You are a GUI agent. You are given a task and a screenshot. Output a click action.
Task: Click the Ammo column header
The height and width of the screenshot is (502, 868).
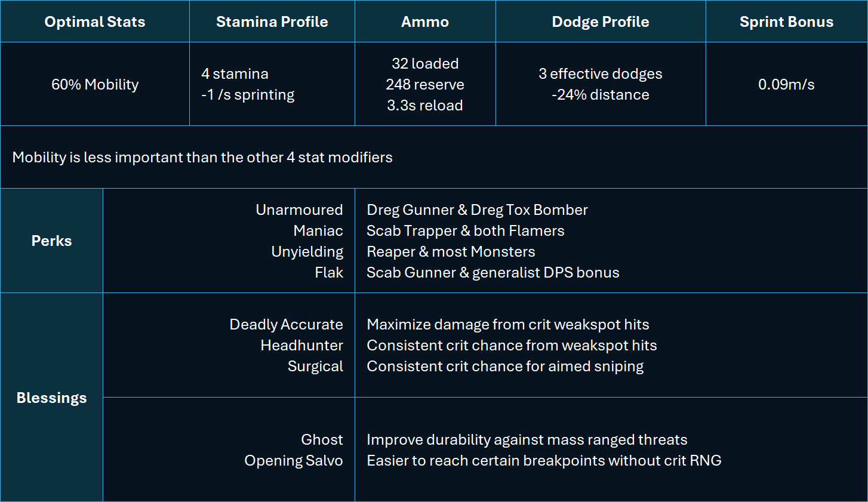[425, 21]
